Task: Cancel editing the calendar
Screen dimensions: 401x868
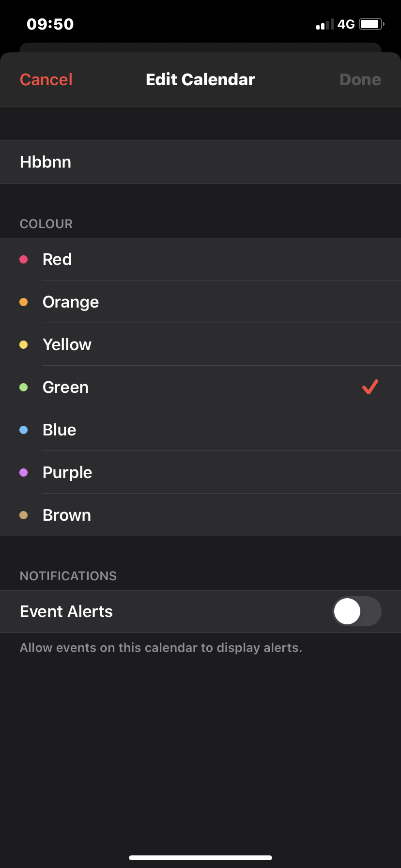Action: 46,79
